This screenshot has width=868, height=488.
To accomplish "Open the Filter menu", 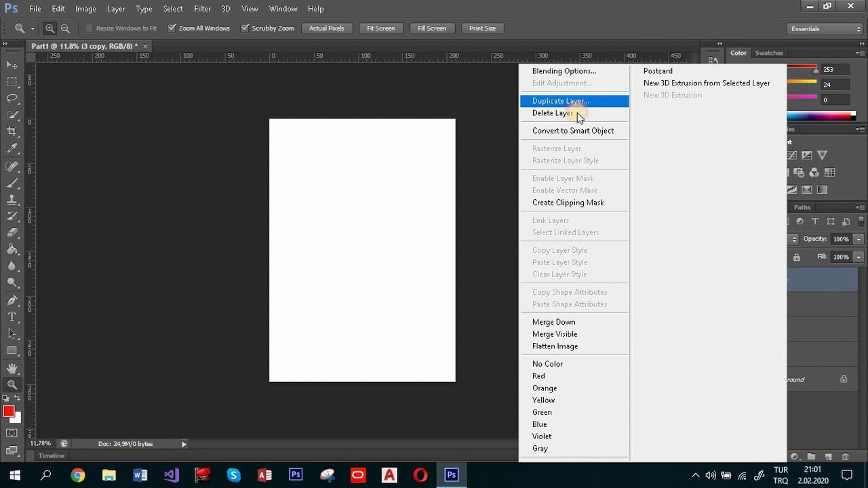I will [x=202, y=9].
